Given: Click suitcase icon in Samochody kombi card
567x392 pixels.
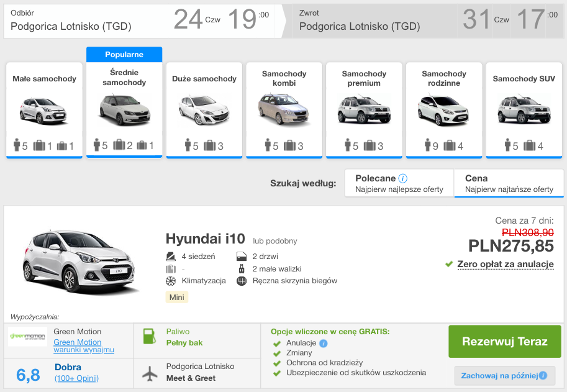Looking at the screenshot, I should [x=289, y=145].
